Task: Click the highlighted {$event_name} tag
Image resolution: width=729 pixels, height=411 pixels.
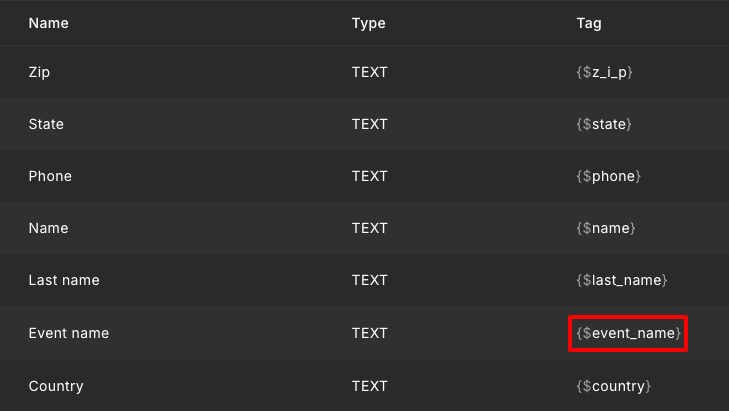Action: 628,333
